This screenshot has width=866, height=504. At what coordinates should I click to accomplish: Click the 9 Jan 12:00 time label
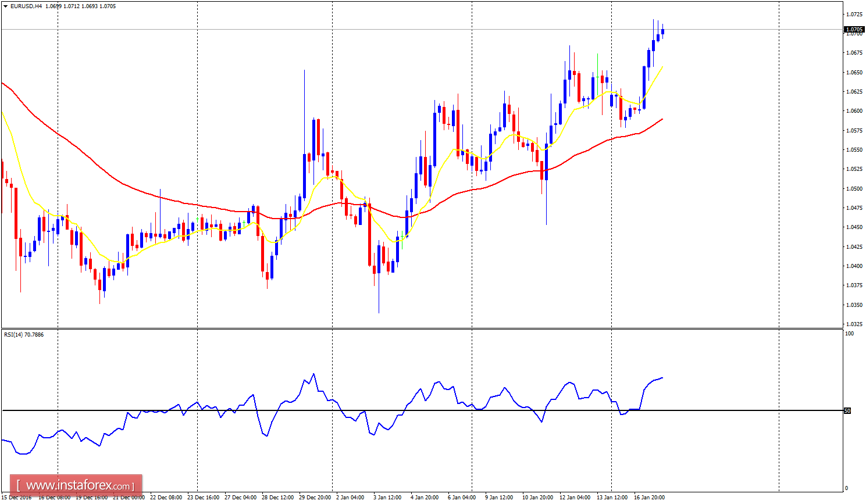[499, 498]
